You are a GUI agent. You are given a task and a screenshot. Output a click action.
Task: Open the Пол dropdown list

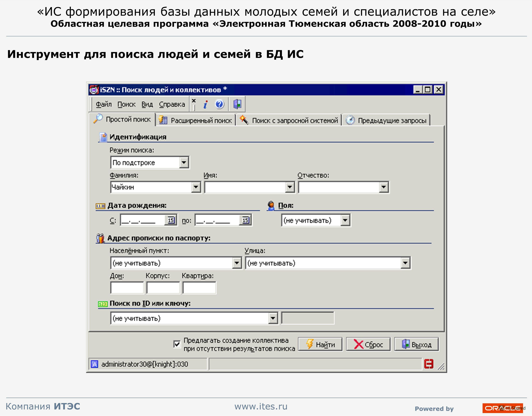pyautogui.click(x=345, y=220)
